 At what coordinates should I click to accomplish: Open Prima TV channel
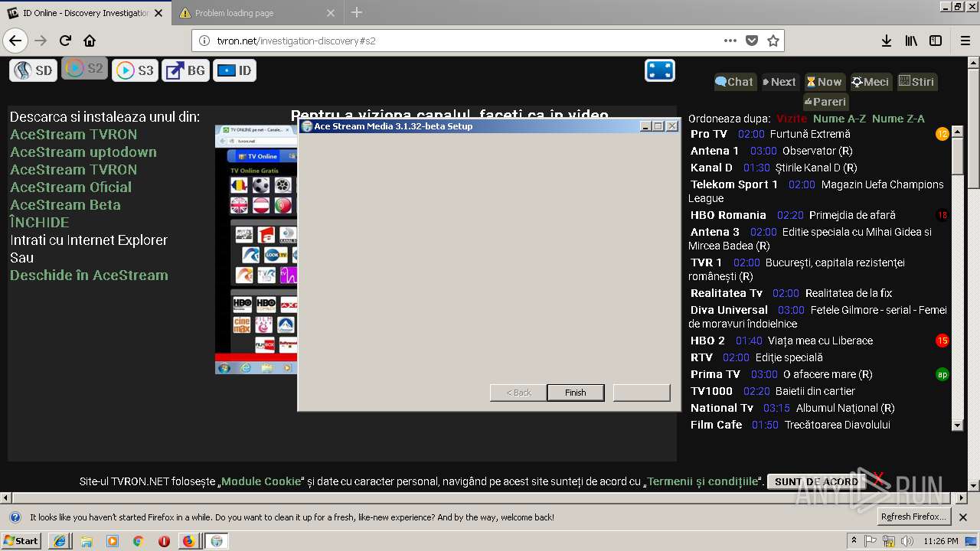click(x=715, y=374)
